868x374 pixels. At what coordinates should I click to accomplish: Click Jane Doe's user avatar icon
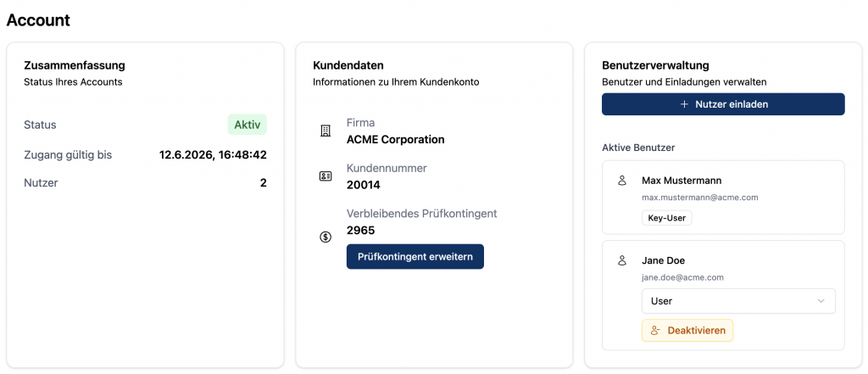(x=621, y=260)
